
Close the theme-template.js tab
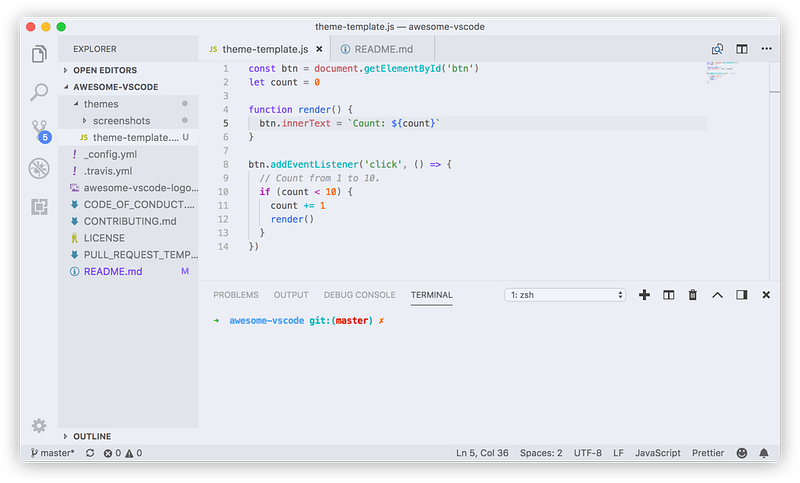coord(319,49)
